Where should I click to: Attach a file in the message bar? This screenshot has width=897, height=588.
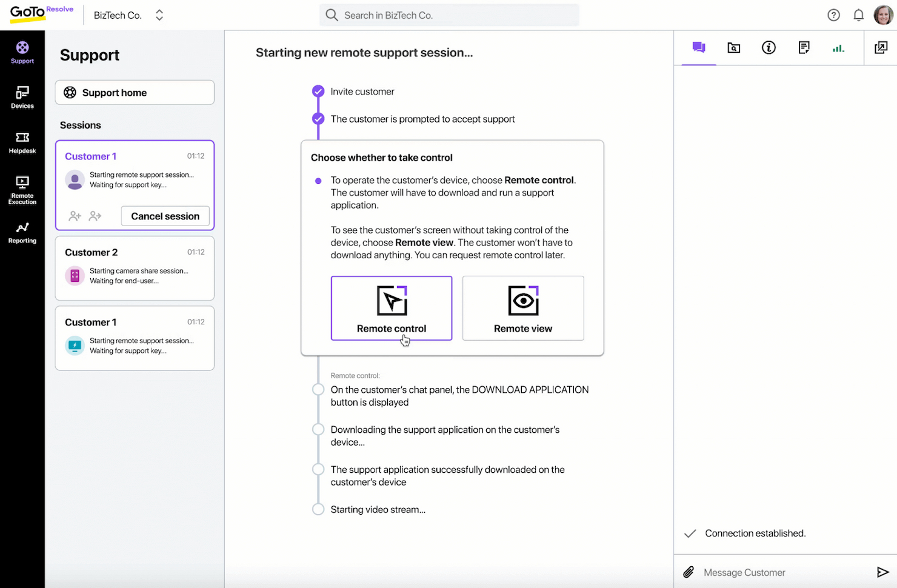[688, 572]
